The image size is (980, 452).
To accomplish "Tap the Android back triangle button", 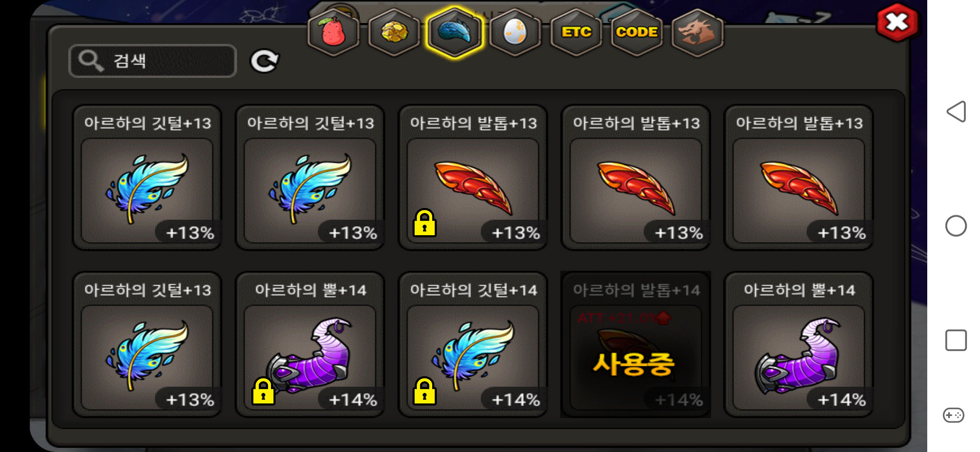I will [956, 112].
